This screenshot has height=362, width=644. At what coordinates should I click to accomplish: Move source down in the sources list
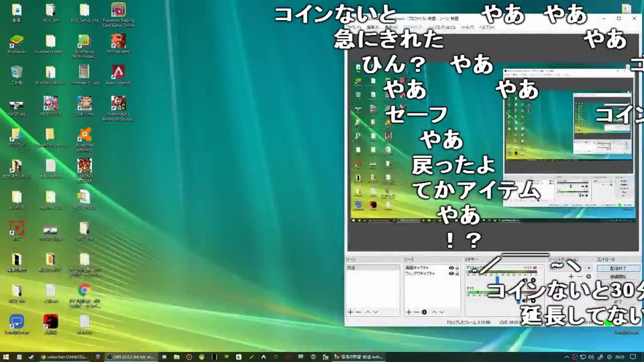441,312
